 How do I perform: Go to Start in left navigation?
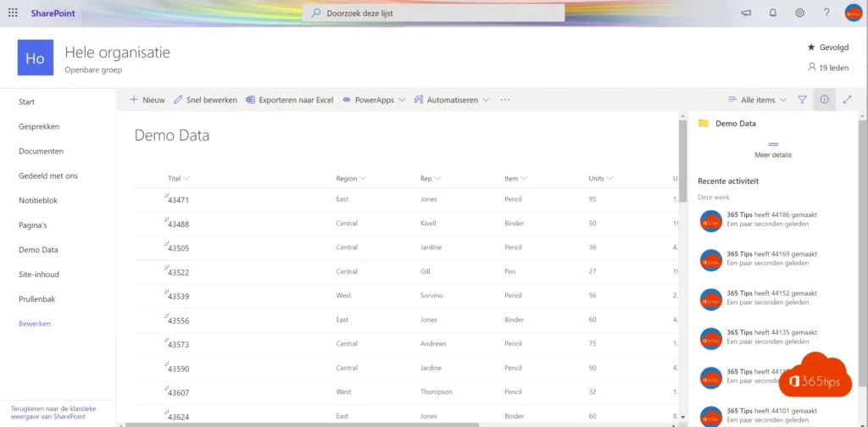point(26,102)
